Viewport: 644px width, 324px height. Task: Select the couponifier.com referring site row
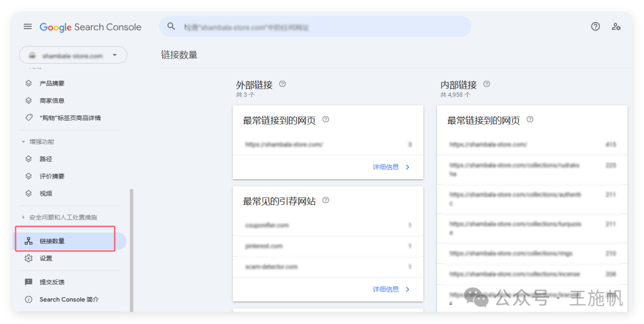[x=328, y=225]
